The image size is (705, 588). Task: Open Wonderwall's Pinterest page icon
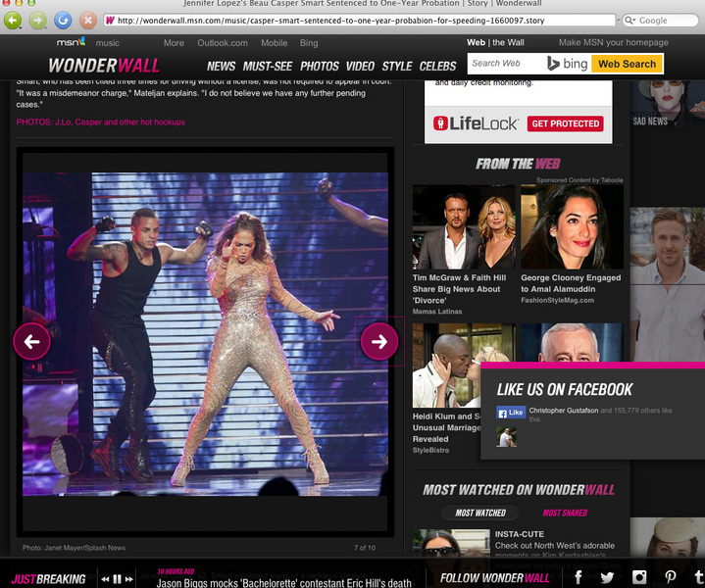(671, 578)
